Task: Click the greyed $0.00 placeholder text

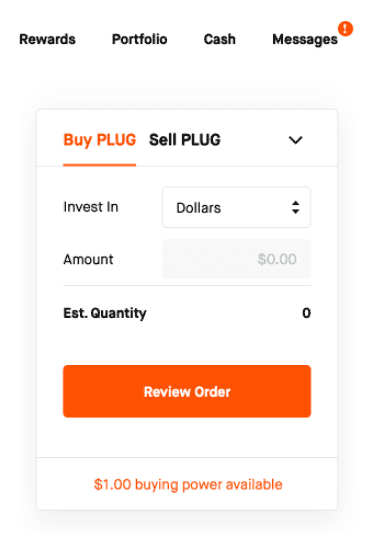Action: [277, 259]
